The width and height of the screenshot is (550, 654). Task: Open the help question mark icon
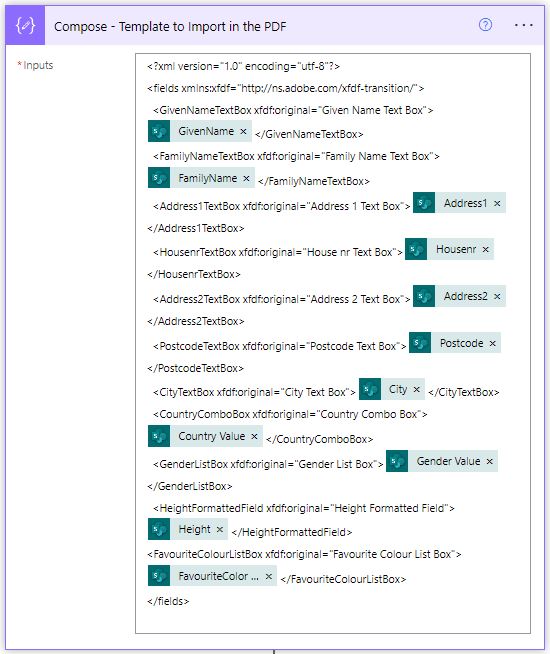485,25
